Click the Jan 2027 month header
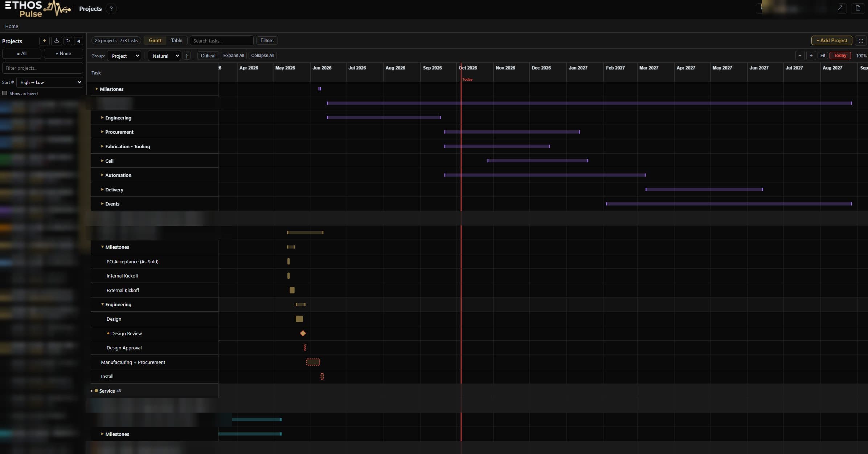Screen dimensions: 868x454 point(578,68)
